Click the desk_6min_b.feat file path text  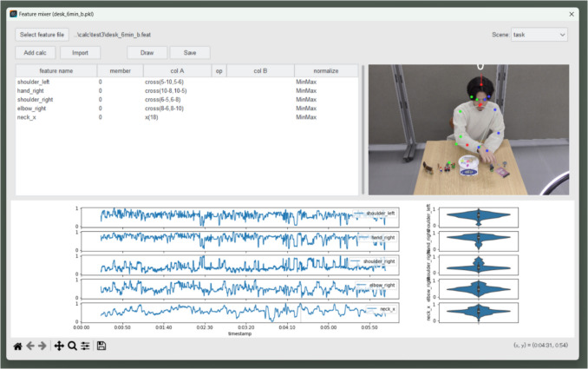pos(113,35)
